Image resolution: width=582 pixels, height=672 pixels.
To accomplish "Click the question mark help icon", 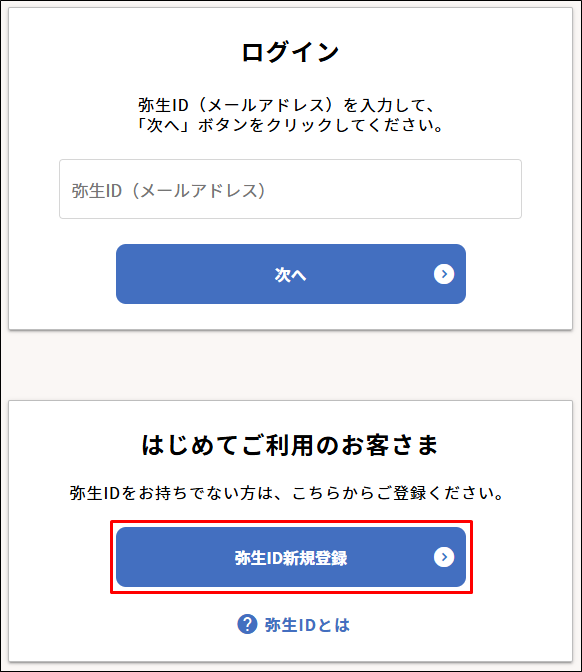I will point(247,624).
